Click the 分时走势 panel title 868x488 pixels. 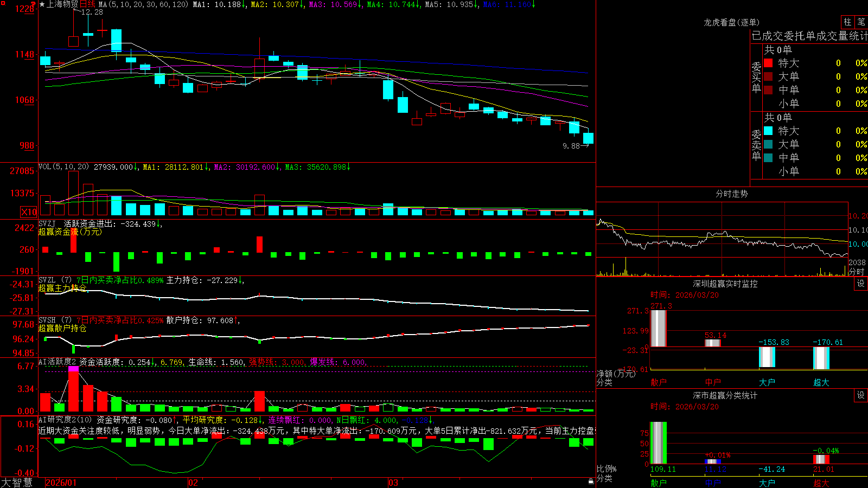click(732, 194)
